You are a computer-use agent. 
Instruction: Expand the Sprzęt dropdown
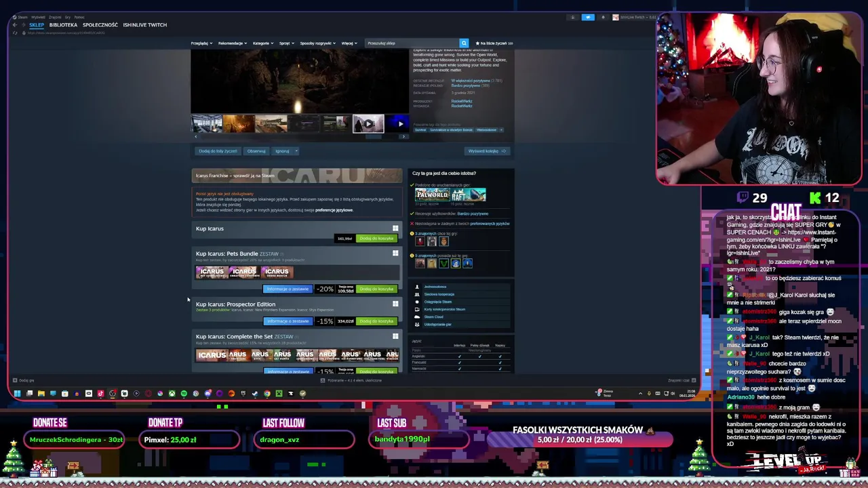pyautogui.click(x=287, y=43)
